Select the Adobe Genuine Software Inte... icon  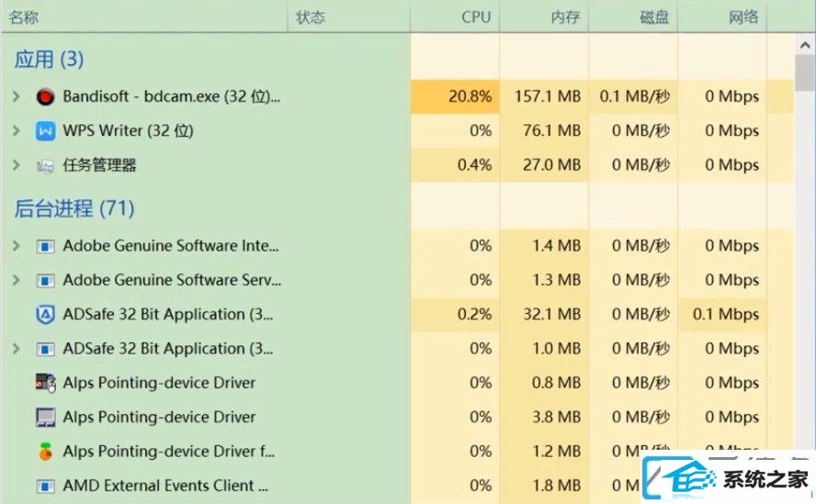tap(45, 246)
